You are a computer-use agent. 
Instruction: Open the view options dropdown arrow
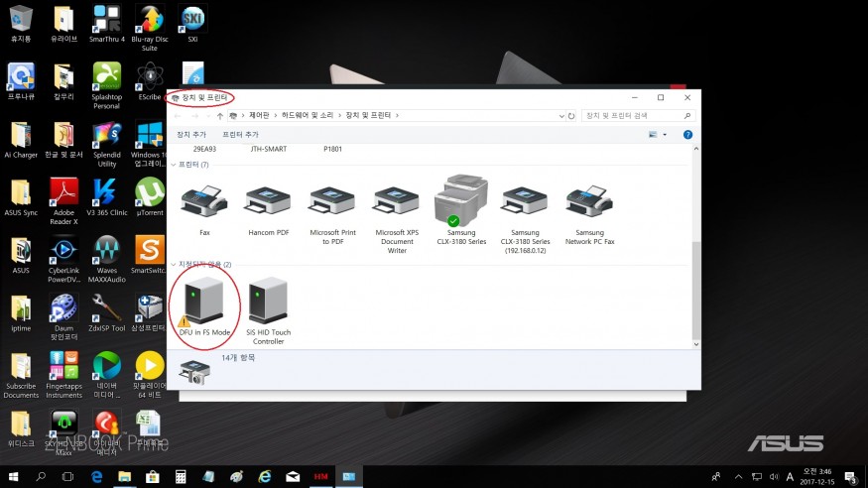point(665,135)
